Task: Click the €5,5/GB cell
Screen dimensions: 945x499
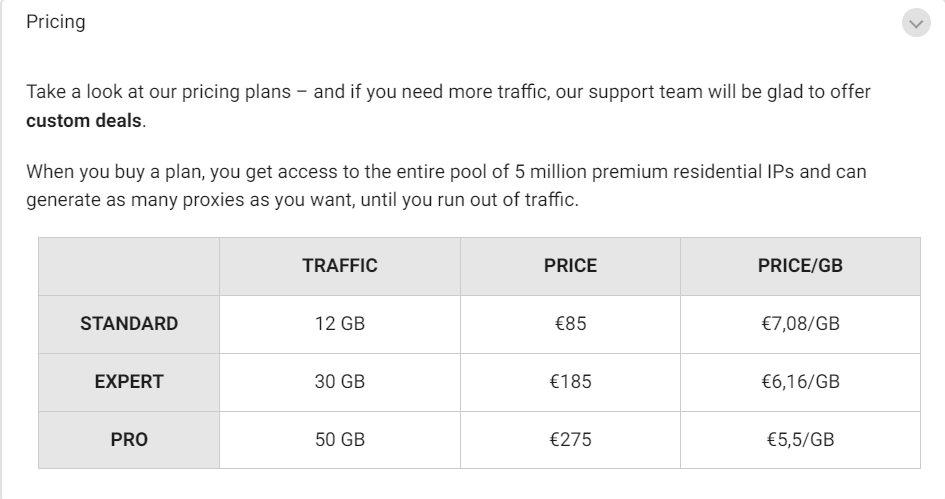Action: click(800, 440)
